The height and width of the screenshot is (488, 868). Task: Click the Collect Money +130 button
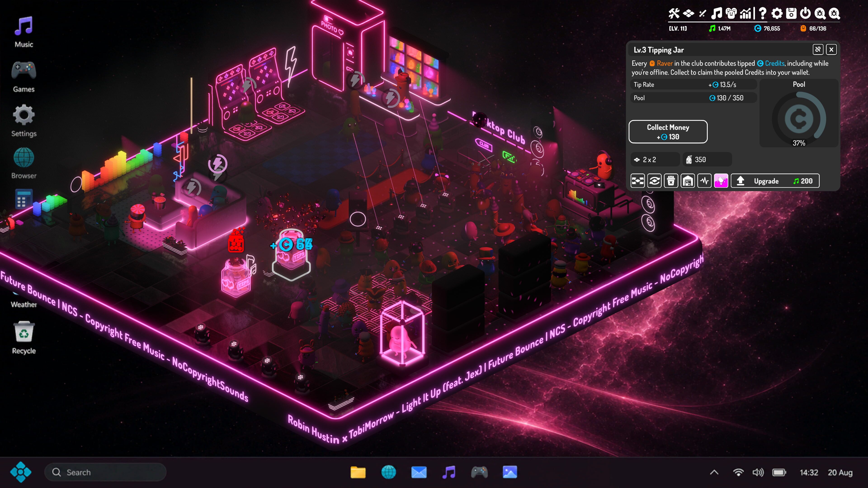click(668, 132)
